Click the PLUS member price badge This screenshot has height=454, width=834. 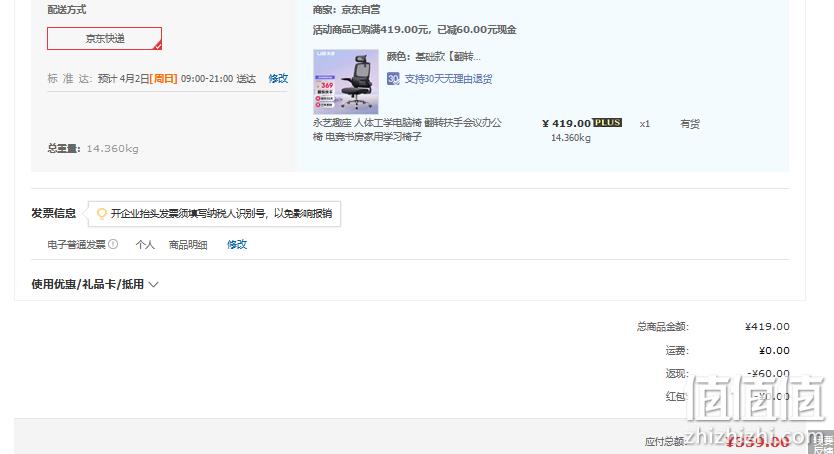(x=607, y=123)
